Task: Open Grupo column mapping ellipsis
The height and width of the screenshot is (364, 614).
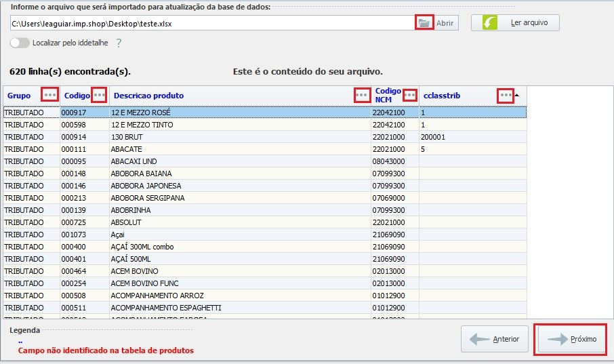Action: tap(50, 95)
